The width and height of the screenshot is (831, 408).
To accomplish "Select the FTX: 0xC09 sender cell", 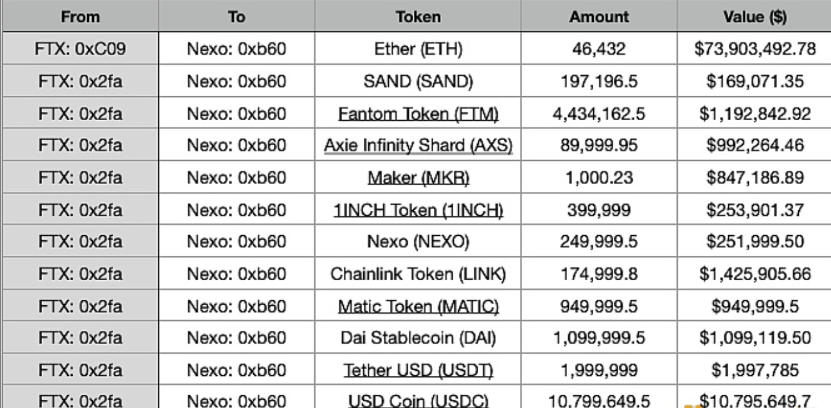I will [80, 48].
